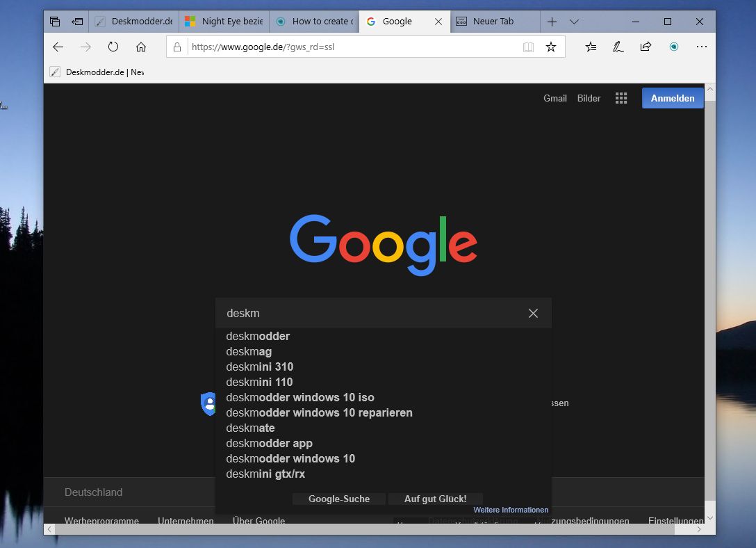Open the Unternehmen footer link
This screenshot has height=548, width=756.
click(x=186, y=520)
